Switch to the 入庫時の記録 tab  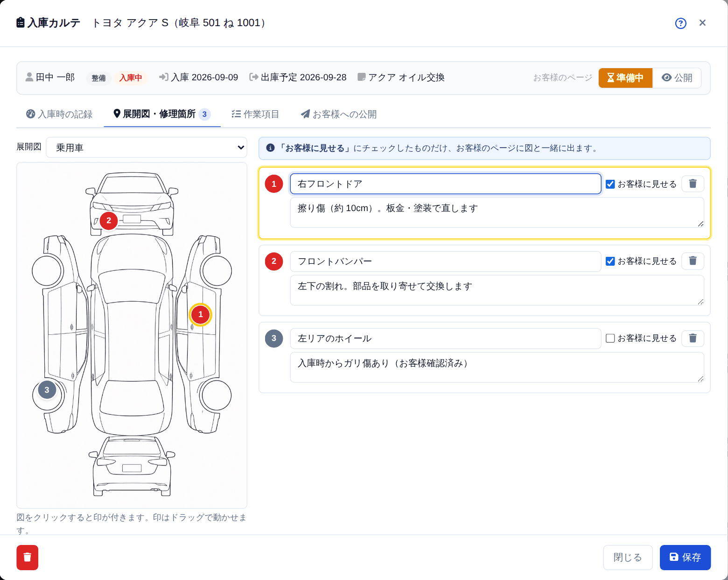pos(59,114)
